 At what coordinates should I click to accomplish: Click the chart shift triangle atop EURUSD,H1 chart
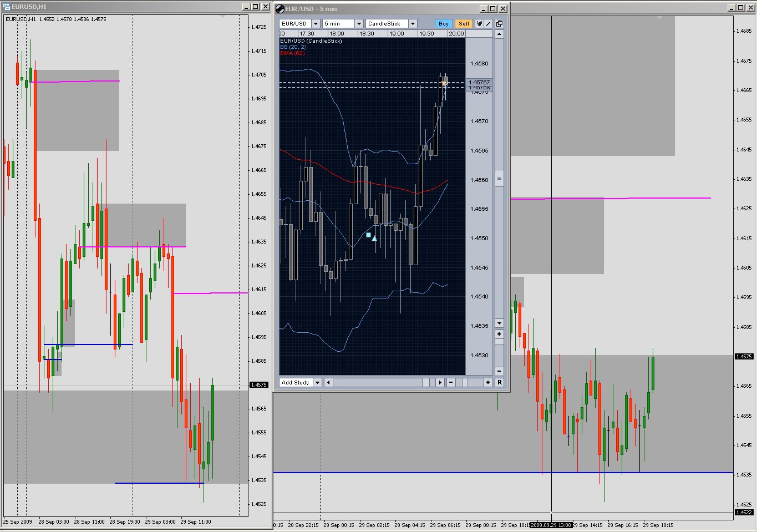point(222,17)
